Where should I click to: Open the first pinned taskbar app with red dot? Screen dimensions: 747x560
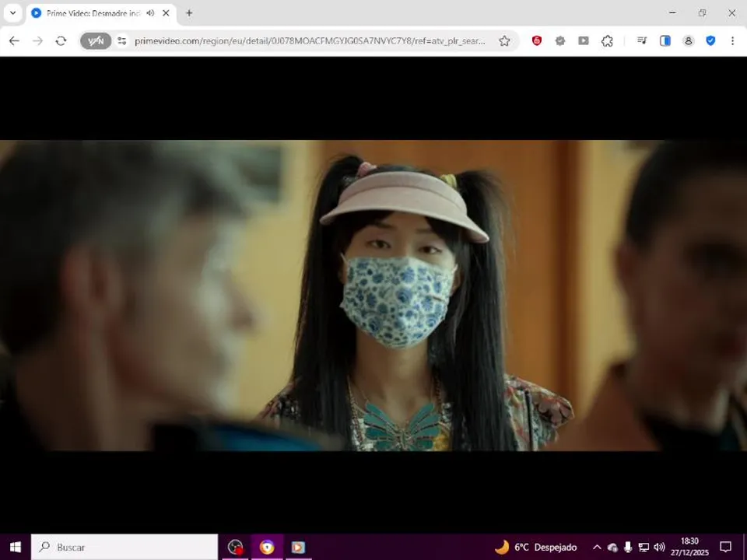pyautogui.click(x=235, y=547)
